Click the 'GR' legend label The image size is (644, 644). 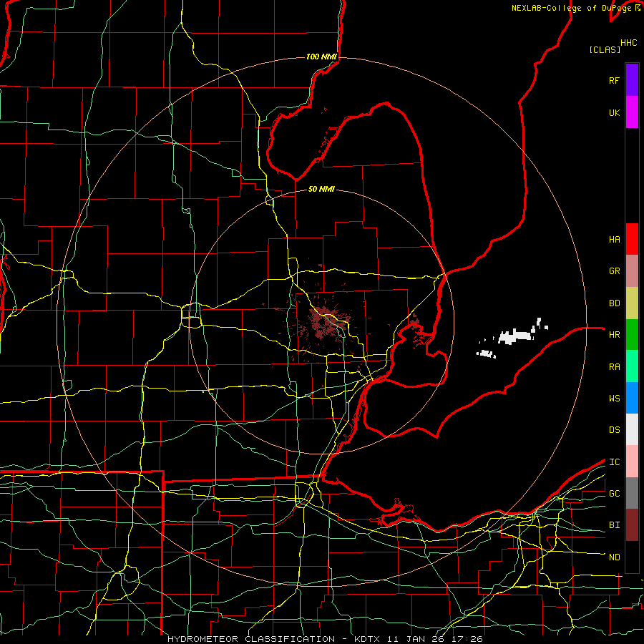pyautogui.click(x=614, y=271)
